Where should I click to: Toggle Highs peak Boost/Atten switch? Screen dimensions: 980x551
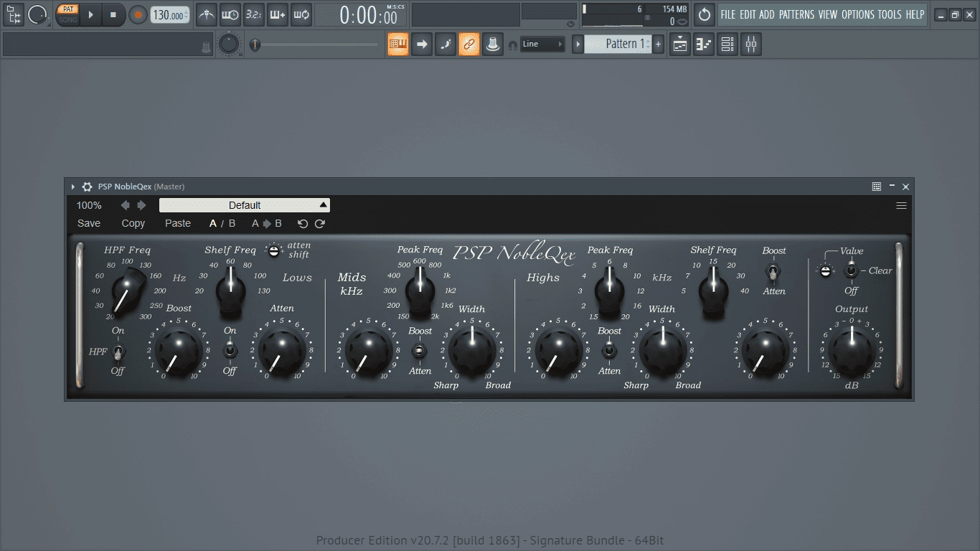[x=609, y=351]
